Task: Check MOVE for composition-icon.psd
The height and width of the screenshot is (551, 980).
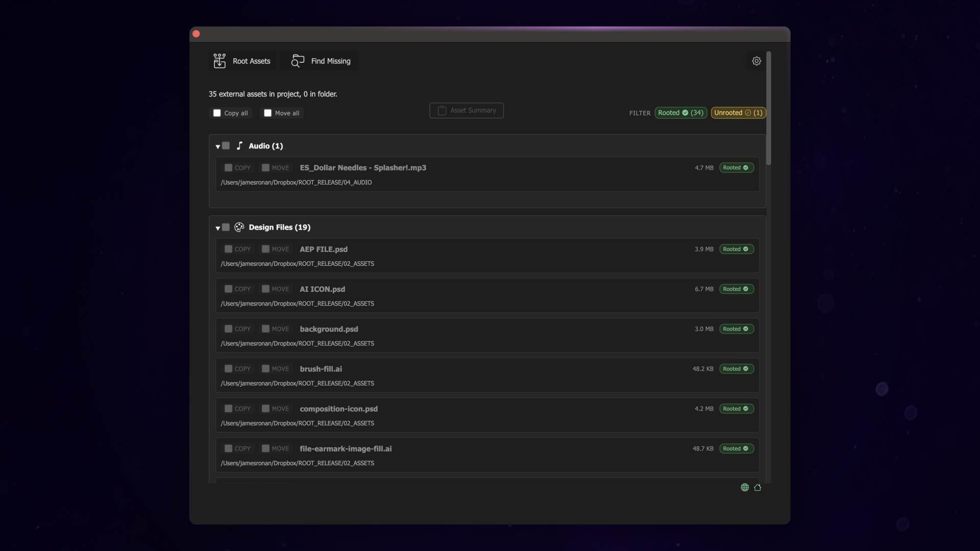Action: (265, 409)
